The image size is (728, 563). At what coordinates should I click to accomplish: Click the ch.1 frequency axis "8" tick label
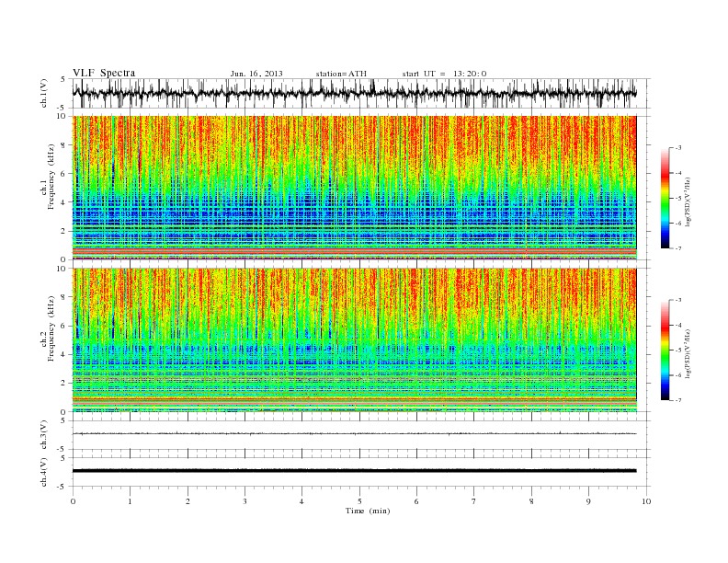pos(63,145)
